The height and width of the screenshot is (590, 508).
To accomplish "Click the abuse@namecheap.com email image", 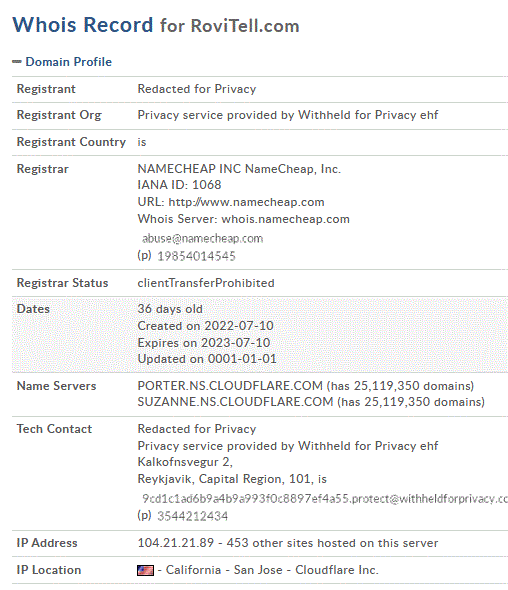I will point(202,239).
